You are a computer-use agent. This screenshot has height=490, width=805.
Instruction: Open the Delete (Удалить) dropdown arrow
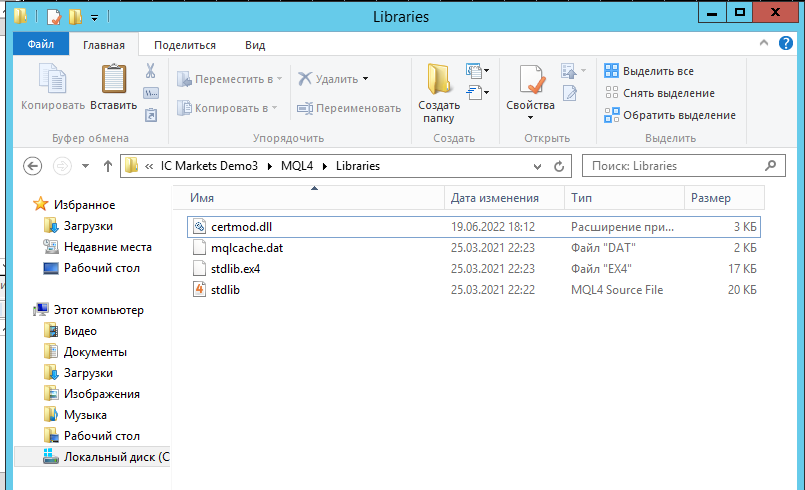pyautogui.click(x=366, y=79)
